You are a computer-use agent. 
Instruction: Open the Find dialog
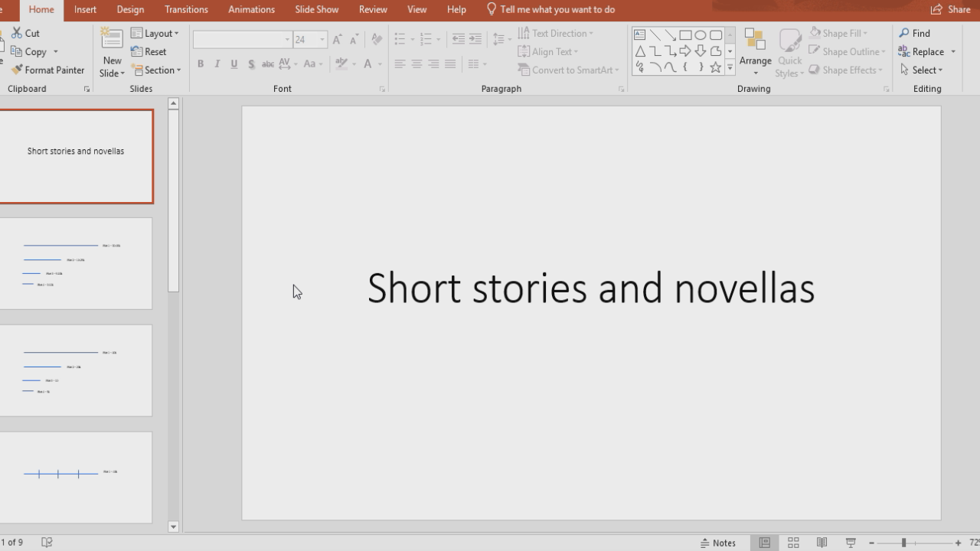click(x=916, y=33)
